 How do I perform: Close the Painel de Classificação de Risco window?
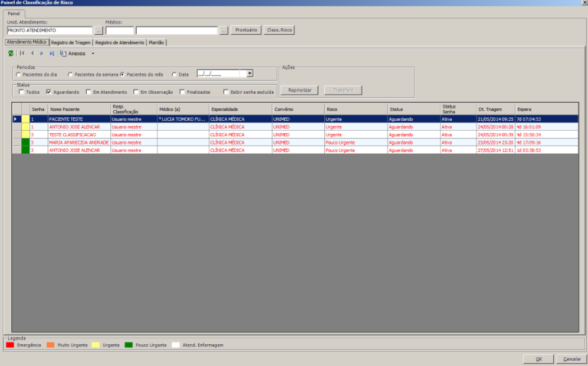584,2
